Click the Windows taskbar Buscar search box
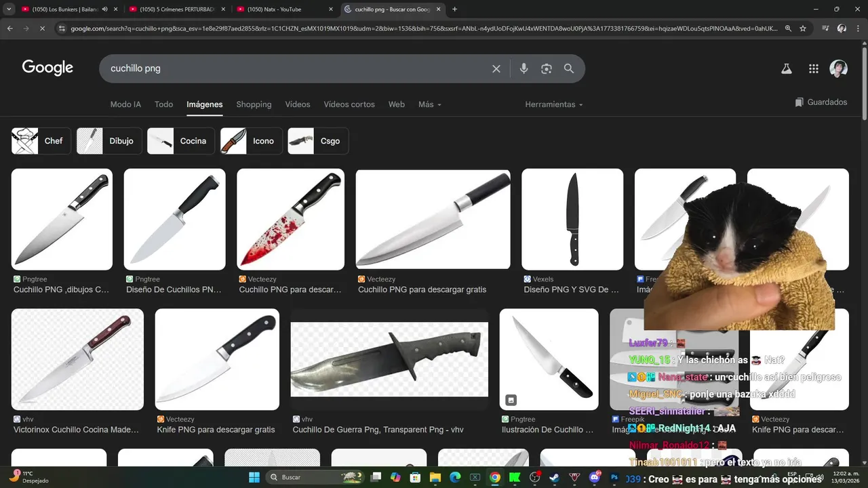The height and width of the screenshot is (488, 868). (x=316, y=477)
